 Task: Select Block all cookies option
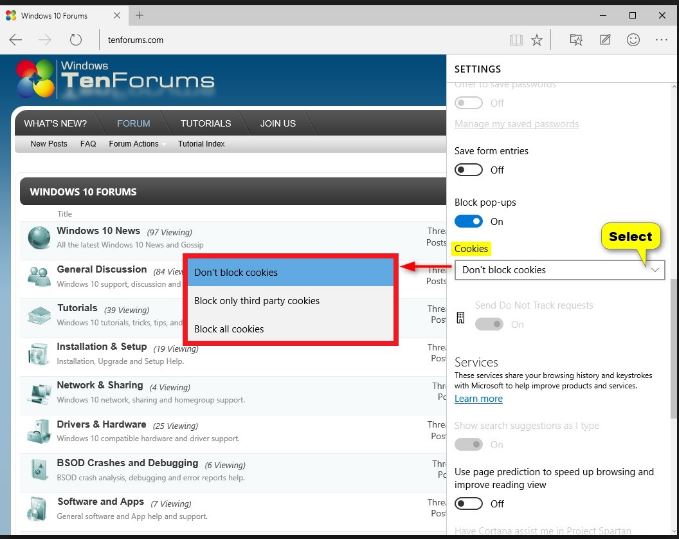click(x=291, y=329)
